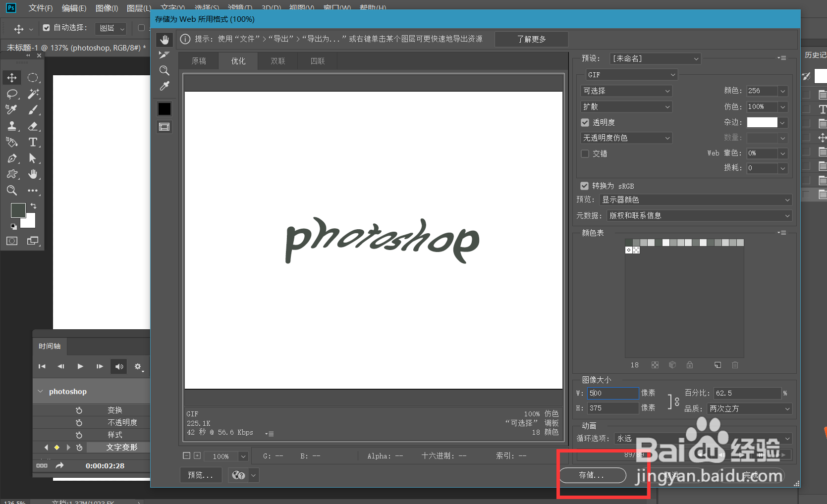827x504 pixels.
Task: Select the Zoom tool in Save for Web dialog
Action: click(165, 70)
